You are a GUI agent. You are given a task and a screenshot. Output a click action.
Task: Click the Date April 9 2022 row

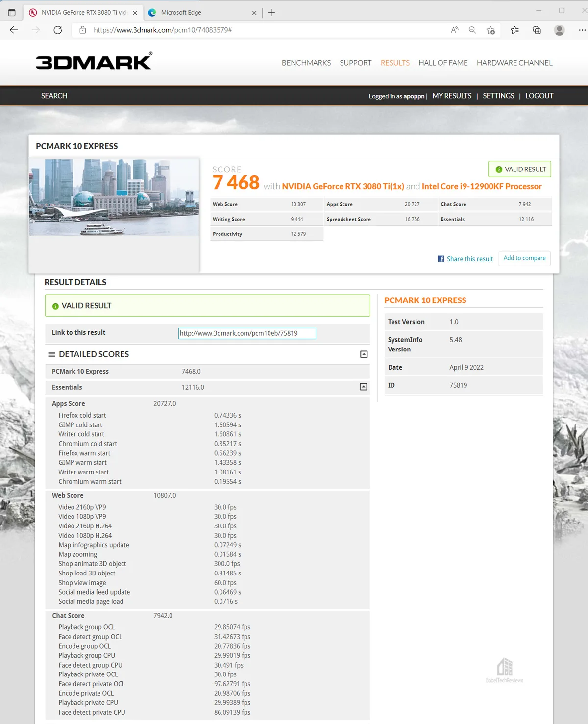pyautogui.click(x=464, y=367)
